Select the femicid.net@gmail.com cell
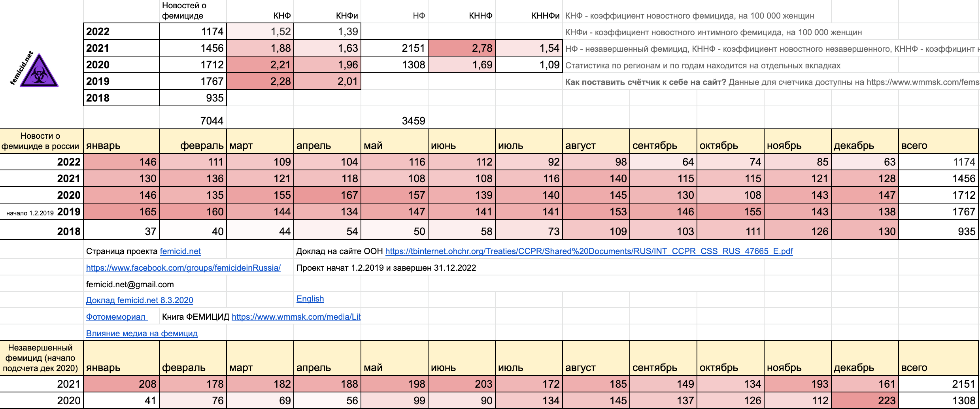 (x=155, y=284)
